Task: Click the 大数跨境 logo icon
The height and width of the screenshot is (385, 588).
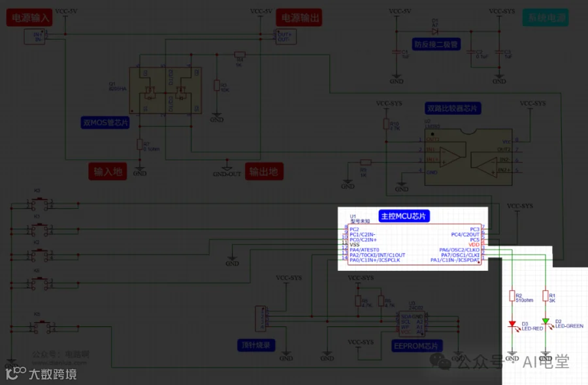Action: (16, 373)
